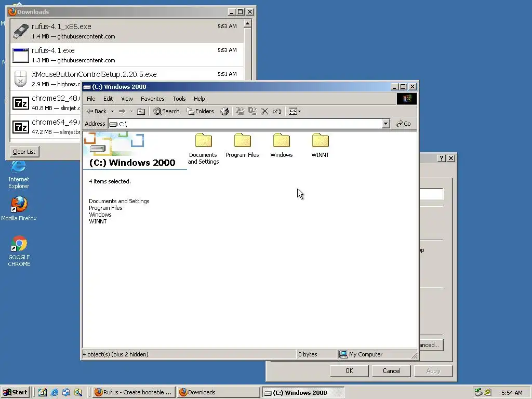This screenshot has height=399, width=532.
Task: Click the clock showing 5:54 AM
Action: [x=512, y=393]
